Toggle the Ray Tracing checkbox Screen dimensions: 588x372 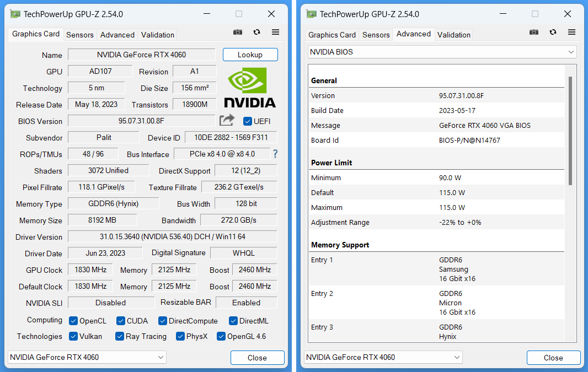(x=120, y=336)
